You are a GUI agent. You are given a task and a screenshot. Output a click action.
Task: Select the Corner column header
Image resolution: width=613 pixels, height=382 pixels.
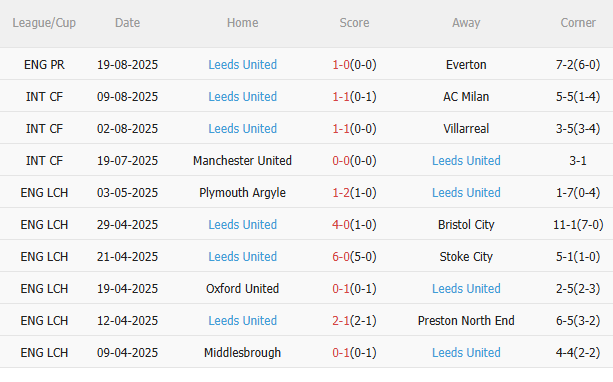point(578,23)
